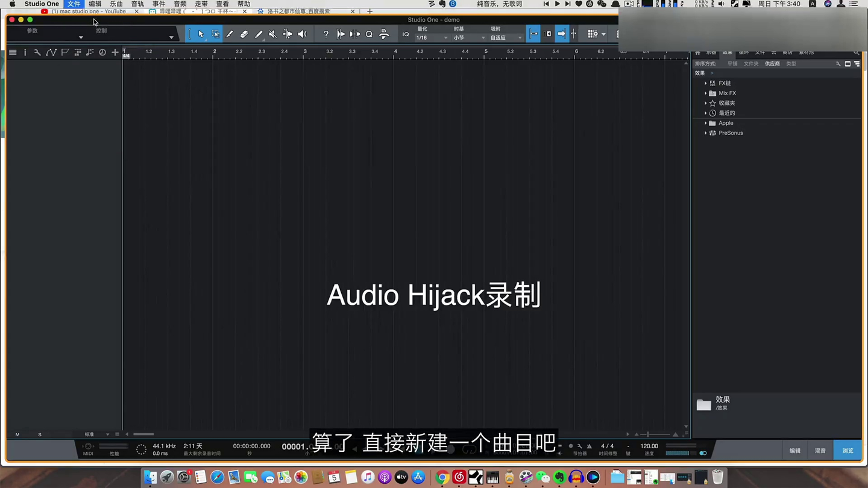Open Chrome from the Dock
Viewport: 868px width, 488px height.
[x=442, y=477]
